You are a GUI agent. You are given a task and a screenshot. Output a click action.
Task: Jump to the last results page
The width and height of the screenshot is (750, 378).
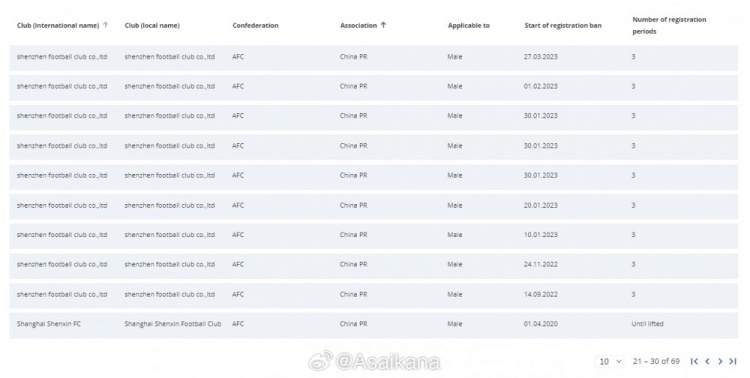(733, 361)
